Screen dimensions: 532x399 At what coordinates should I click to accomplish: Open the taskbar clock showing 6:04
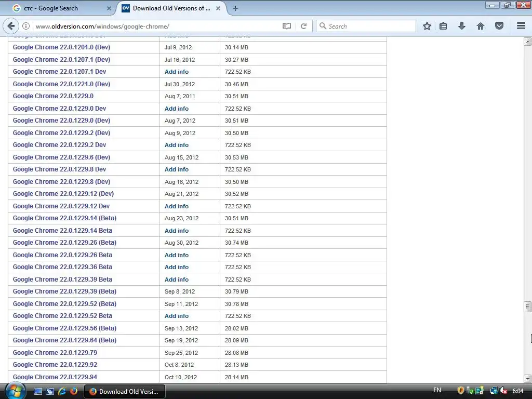[518, 391]
